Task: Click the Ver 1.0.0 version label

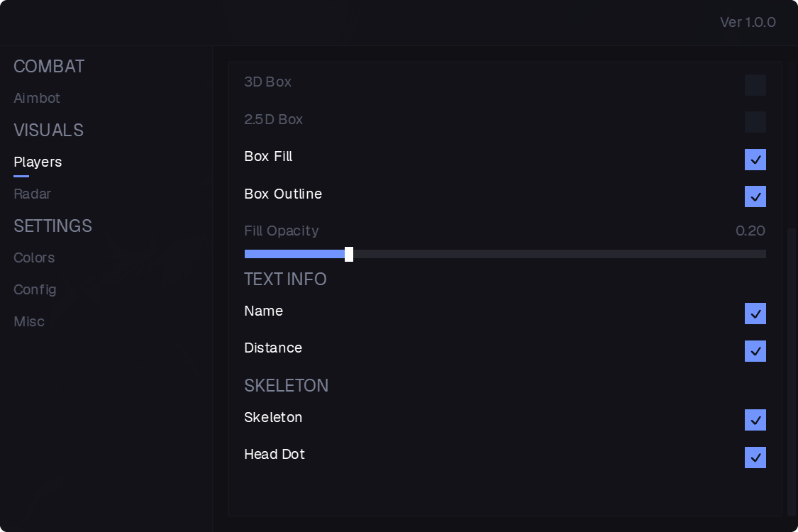Action: 748,23
